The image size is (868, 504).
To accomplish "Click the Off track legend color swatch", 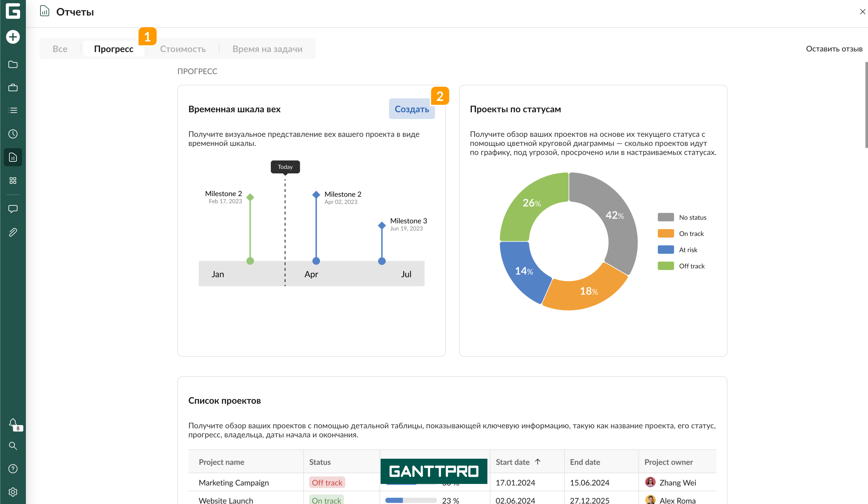I will pos(665,266).
